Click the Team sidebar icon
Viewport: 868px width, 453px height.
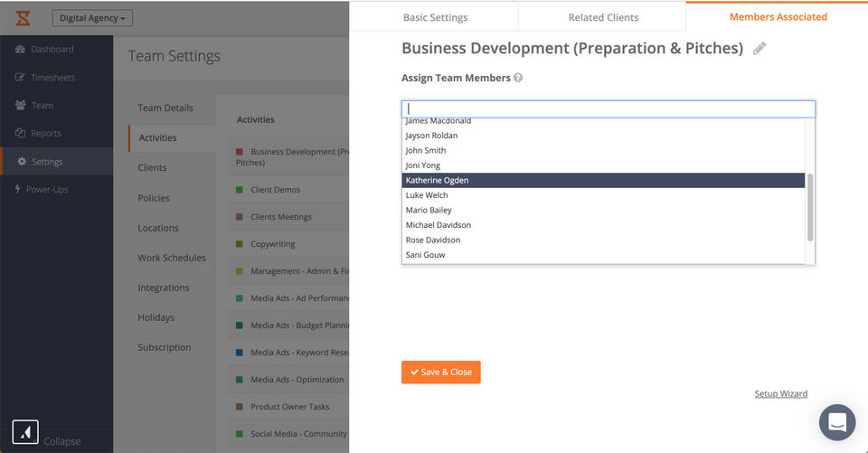click(21, 106)
